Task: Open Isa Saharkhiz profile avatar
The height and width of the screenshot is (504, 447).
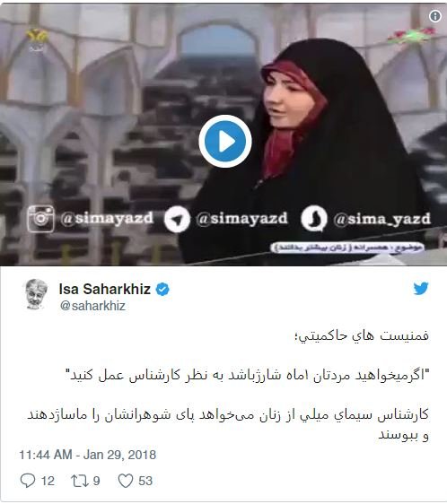Action: point(36,294)
